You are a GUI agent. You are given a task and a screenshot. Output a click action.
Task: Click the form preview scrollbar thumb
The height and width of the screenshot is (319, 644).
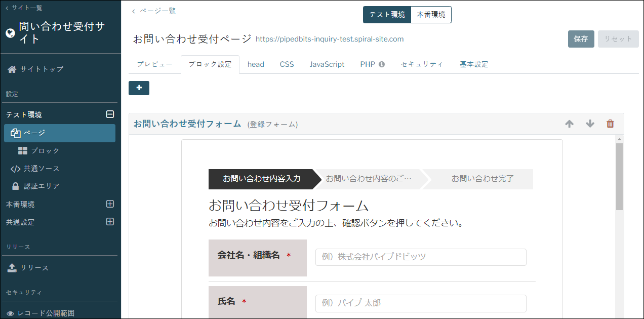point(620,177)
